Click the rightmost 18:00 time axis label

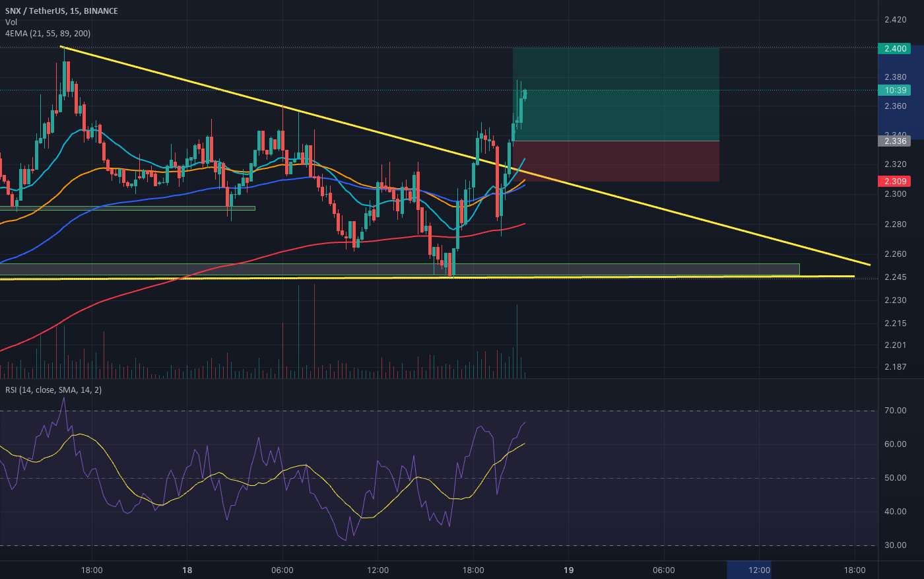coord(855,570)
